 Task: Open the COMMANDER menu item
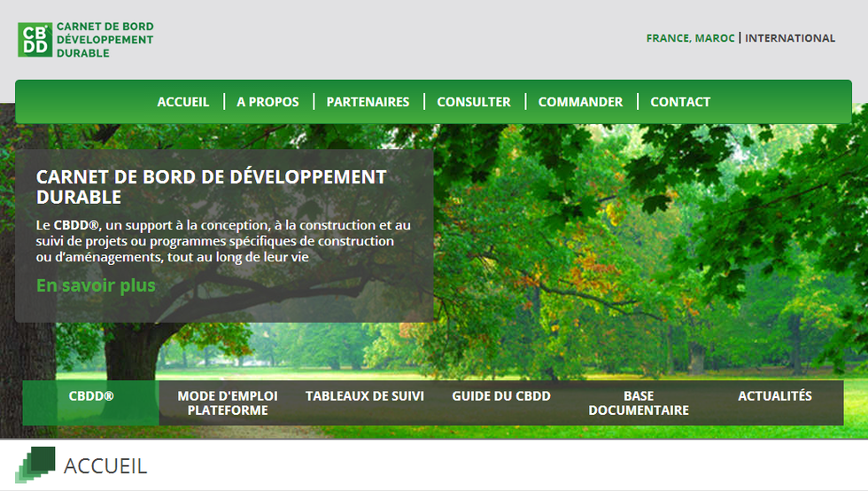(580, 102)
